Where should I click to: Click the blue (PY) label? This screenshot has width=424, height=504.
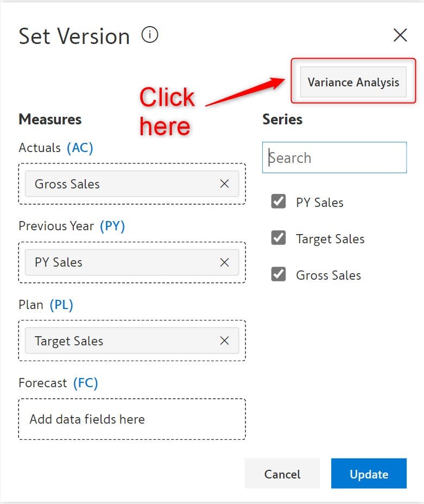(x=112, y=226)
